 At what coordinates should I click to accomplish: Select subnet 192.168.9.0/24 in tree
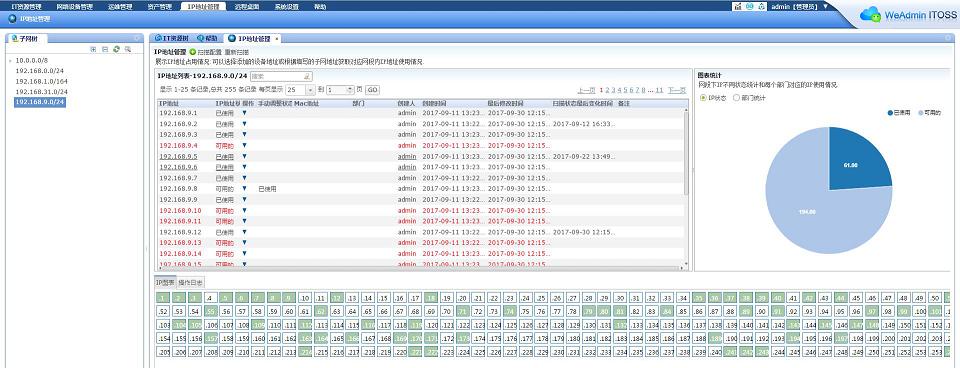tap(39, 102)
